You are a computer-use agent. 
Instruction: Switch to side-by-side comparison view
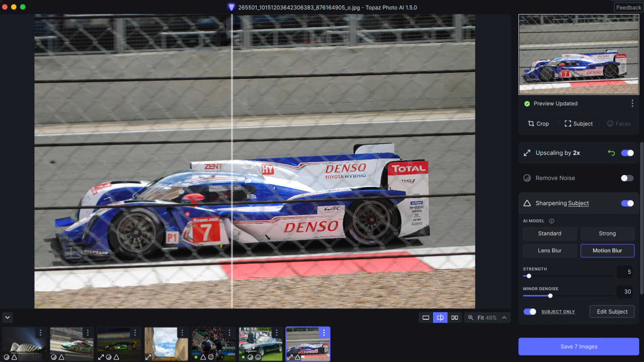point(455,318)
